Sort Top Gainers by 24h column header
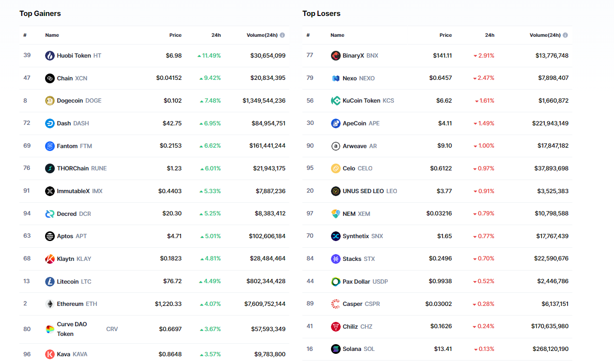 [216, 35]
